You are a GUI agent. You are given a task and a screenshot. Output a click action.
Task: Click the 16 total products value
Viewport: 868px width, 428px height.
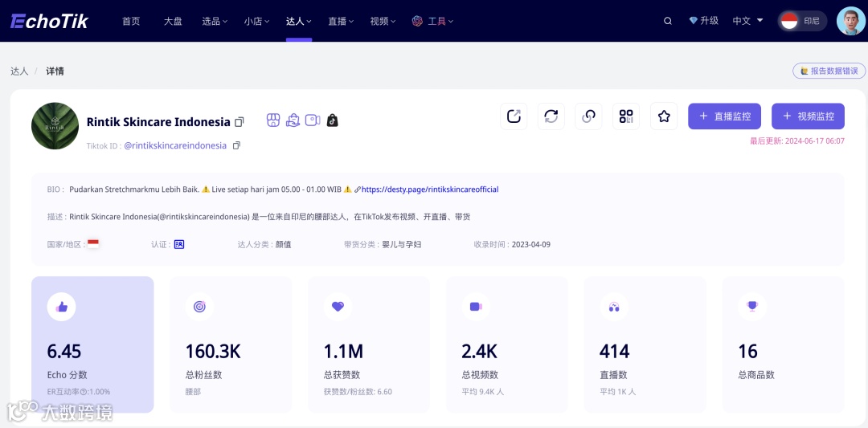pos(748,352)
